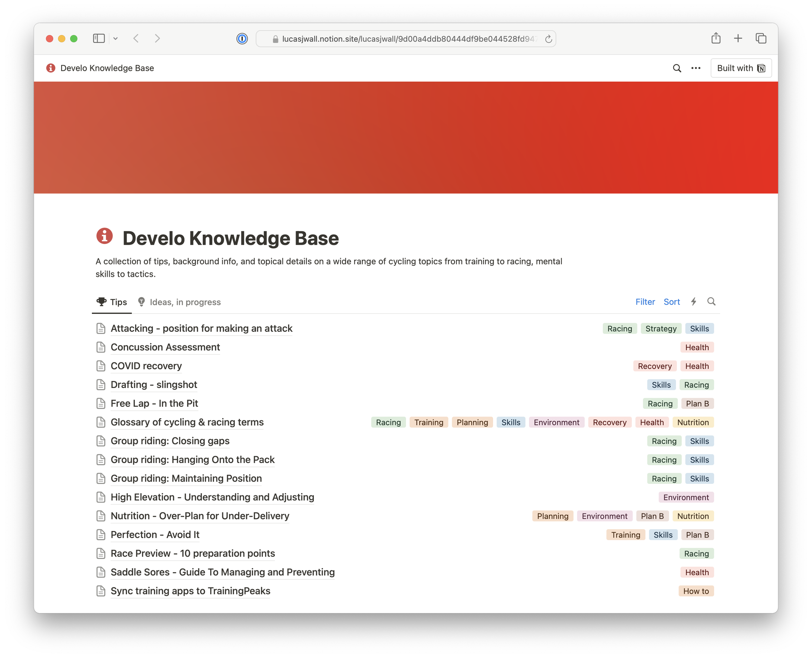Click the lightning bolt automations icon
Screen dimensions: 812x658
694,302
